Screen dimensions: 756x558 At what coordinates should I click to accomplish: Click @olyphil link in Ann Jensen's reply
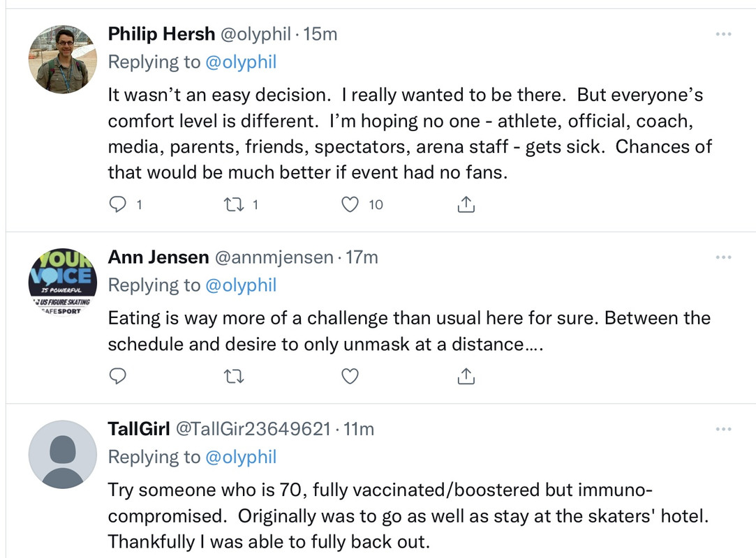coord(241,285)
